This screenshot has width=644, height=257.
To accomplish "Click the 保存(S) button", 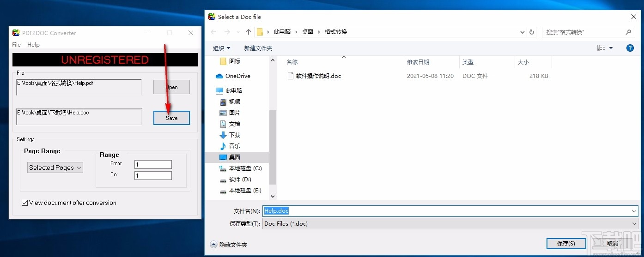I will tap(566, 243).
